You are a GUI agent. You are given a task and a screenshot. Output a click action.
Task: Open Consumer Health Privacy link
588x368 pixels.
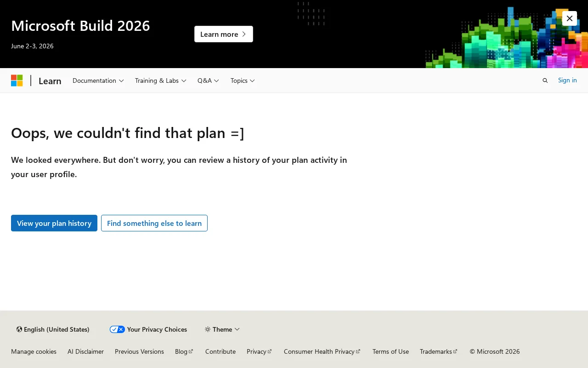point(322,351)
